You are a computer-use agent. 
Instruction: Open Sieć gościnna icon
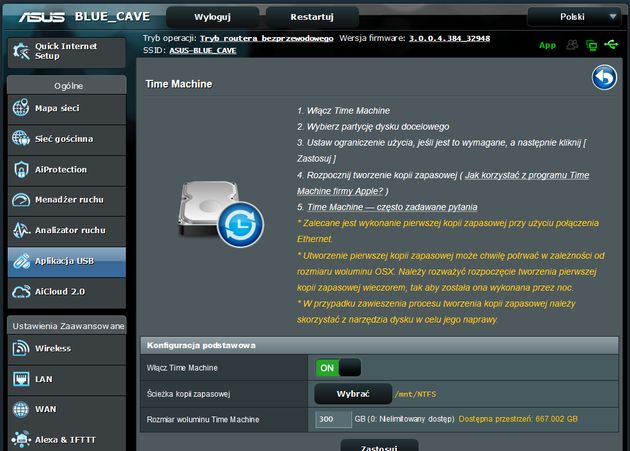coord(20,138)
